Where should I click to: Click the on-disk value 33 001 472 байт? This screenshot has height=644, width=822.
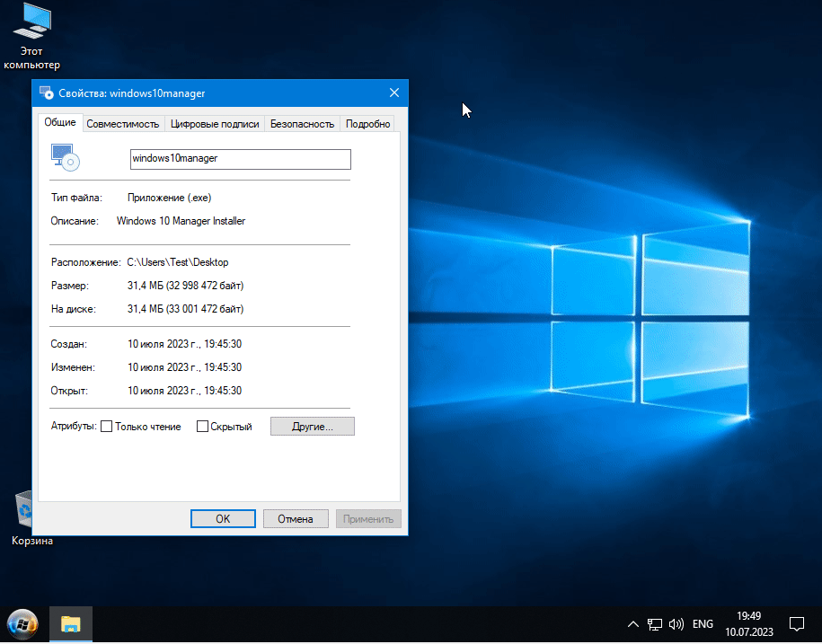pyautogui.click(x=205, y=309)
